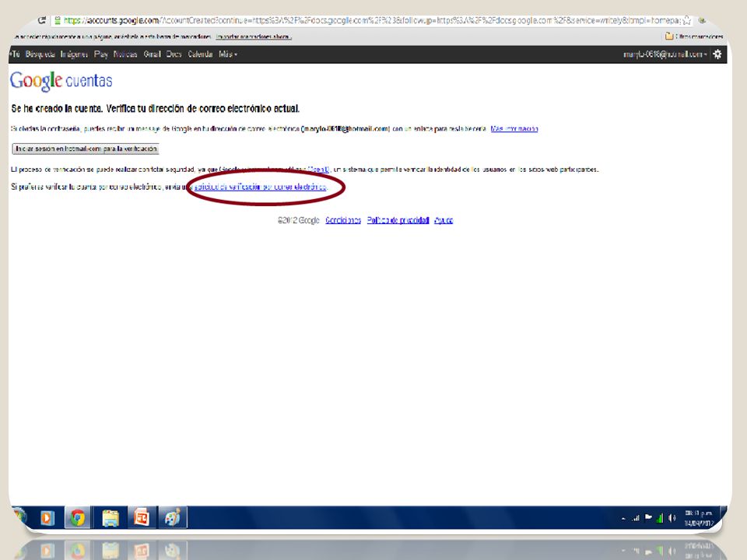This screenshot has width=747, height=560.
Task: Click the Google cuentas logo
Action: (x=61, y=81)
